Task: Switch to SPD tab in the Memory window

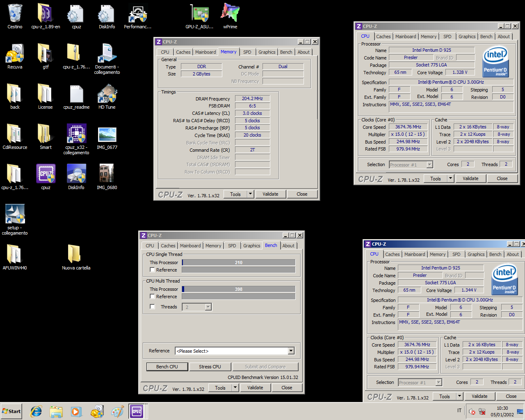Action: point(247,52)
